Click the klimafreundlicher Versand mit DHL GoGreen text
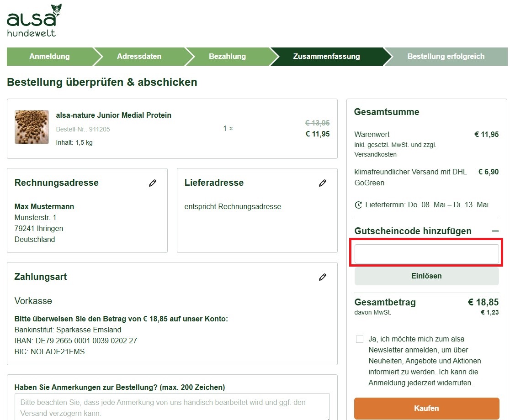Screen dimensions: 510x420 coord(410,177)
